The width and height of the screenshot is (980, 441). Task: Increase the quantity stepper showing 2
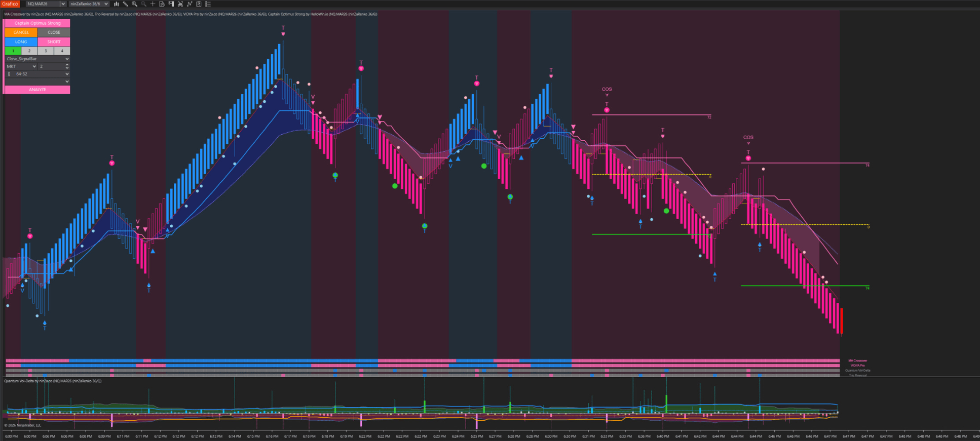(x=67, y=65)
